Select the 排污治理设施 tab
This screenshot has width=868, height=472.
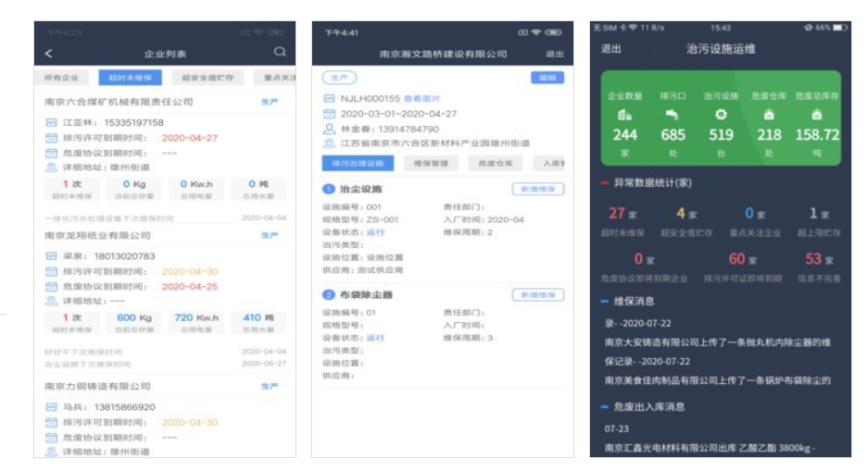(358, 163)
